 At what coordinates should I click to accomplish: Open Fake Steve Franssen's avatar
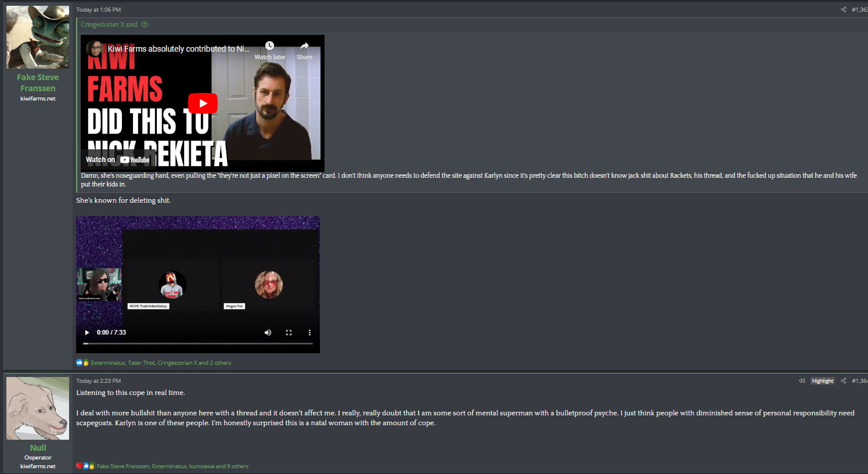coord(38,37)
